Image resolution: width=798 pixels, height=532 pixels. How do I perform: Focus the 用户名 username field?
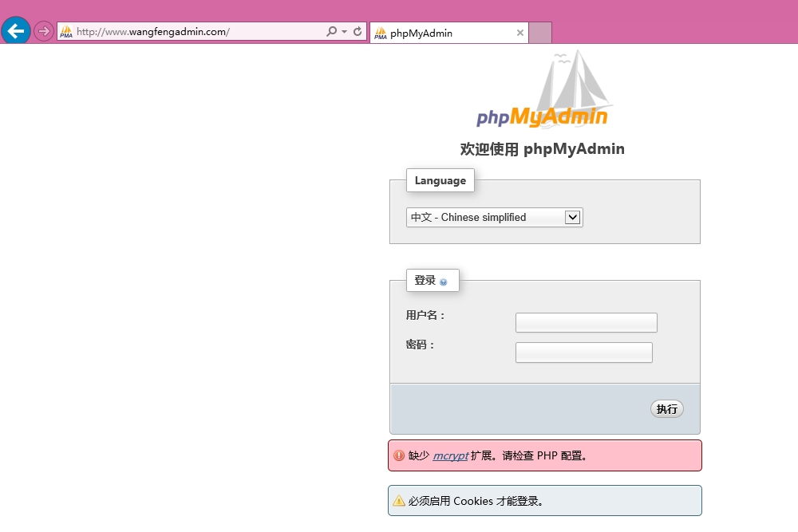587,322
